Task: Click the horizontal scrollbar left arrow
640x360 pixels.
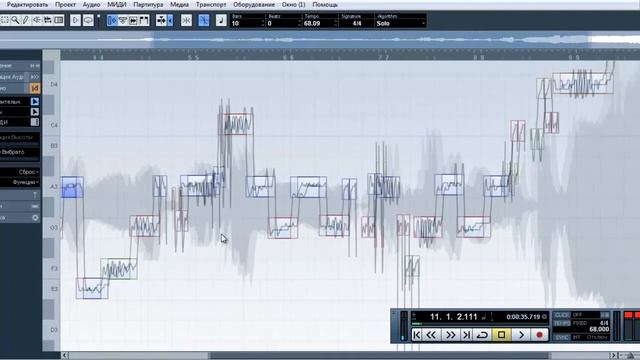Action: coord(64,356)
